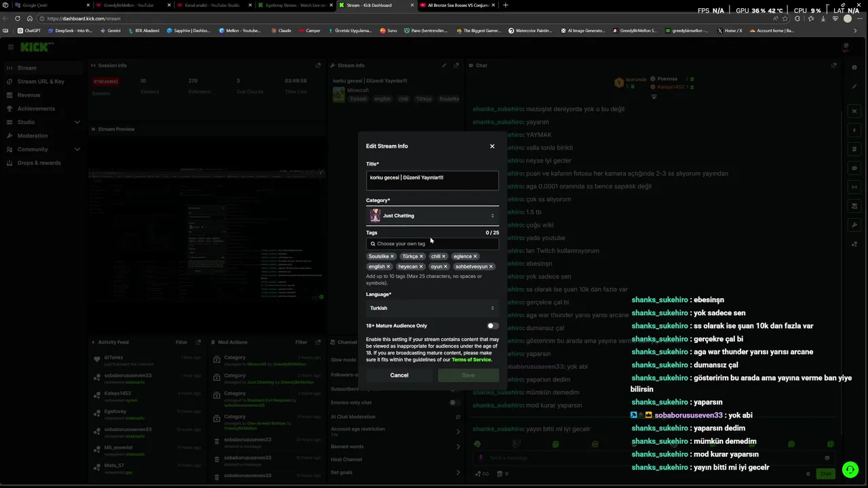Remove the heyecan tag
868x488 pixels.
click(x=420, y=266)
